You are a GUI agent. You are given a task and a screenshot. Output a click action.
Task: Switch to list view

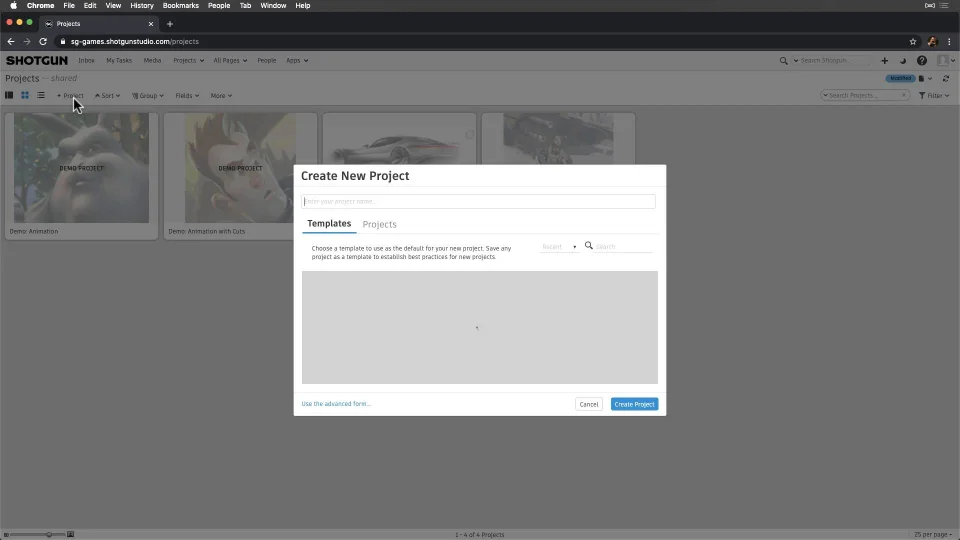click(41, 96)
